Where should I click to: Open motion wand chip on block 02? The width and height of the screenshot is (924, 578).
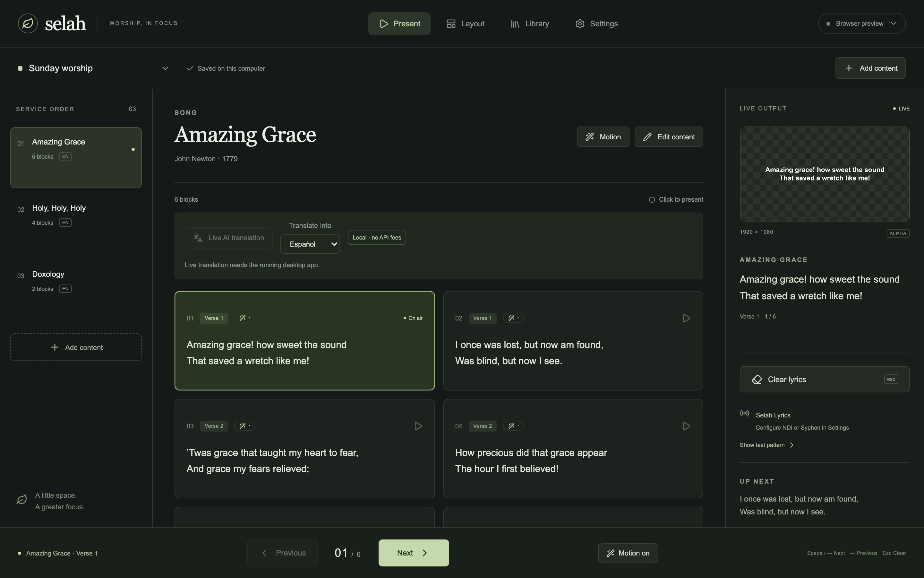pyautogui.click(x=514, y=318)
